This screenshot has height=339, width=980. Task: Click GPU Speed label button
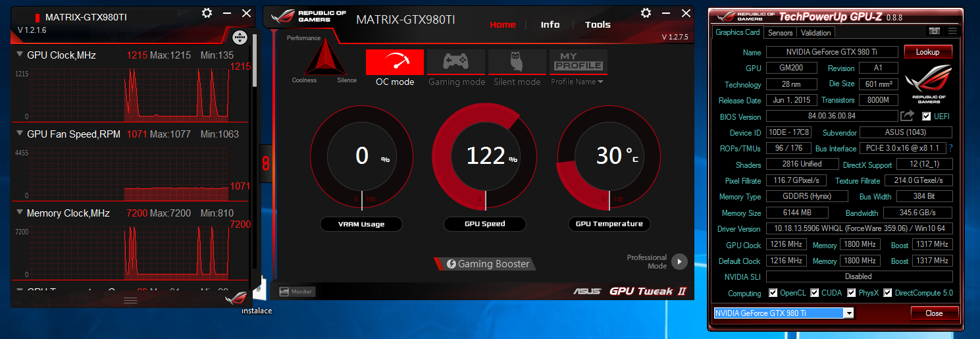tap(484, 224)
